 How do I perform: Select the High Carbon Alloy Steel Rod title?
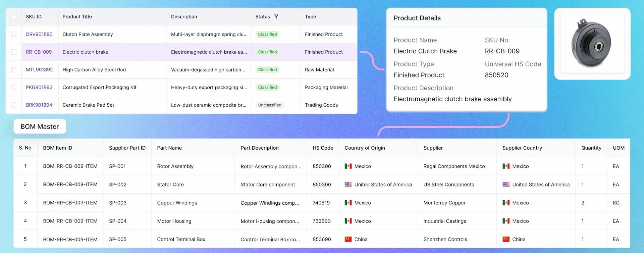pyautogui.click(x=94, y=69)
